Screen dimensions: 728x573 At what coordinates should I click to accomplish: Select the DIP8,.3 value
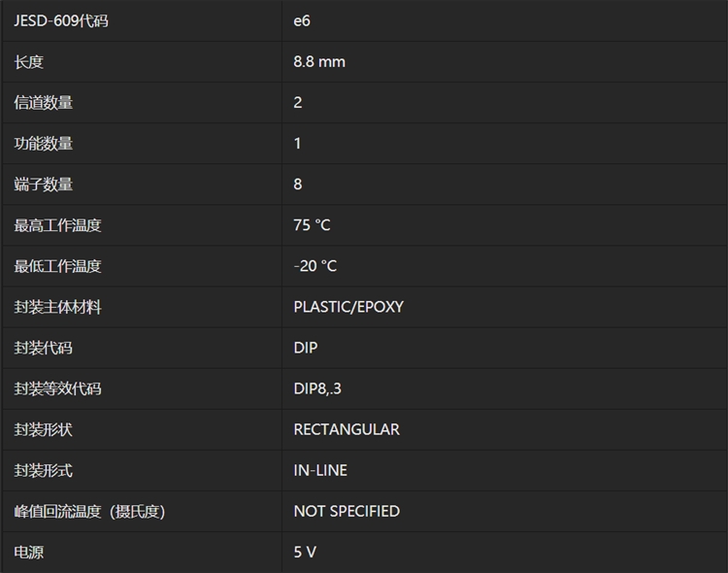coord(317,388)
